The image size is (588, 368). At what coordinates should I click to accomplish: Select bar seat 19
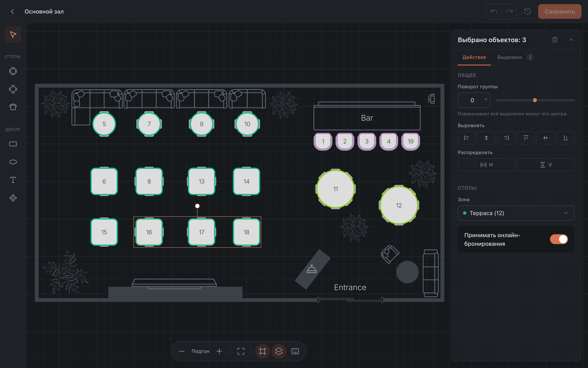click(411, 141)
